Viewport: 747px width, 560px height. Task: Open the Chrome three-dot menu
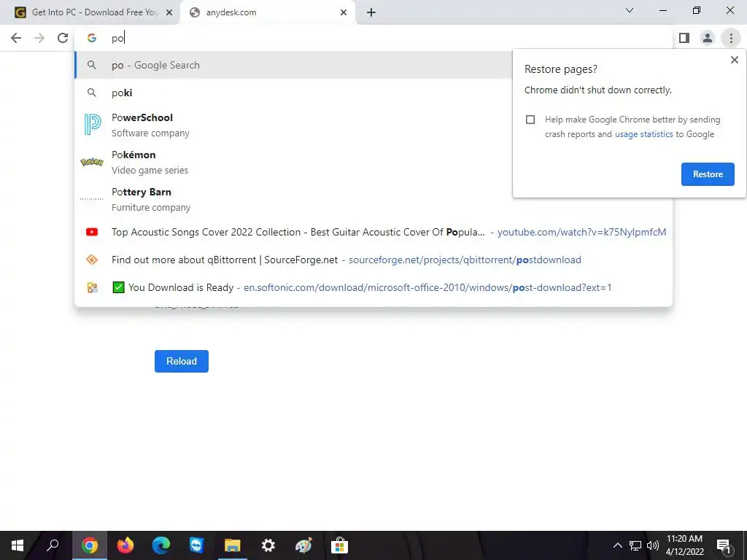(x=731, y=38)
